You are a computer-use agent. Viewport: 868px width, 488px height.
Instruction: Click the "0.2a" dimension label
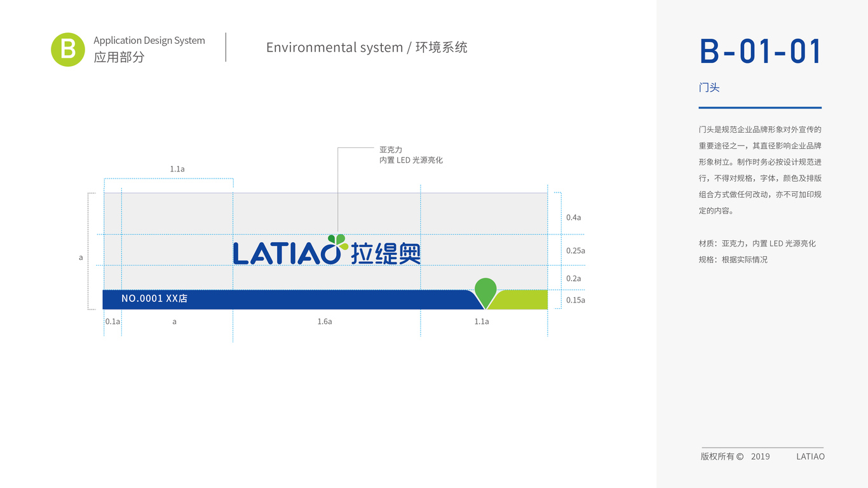573,278
